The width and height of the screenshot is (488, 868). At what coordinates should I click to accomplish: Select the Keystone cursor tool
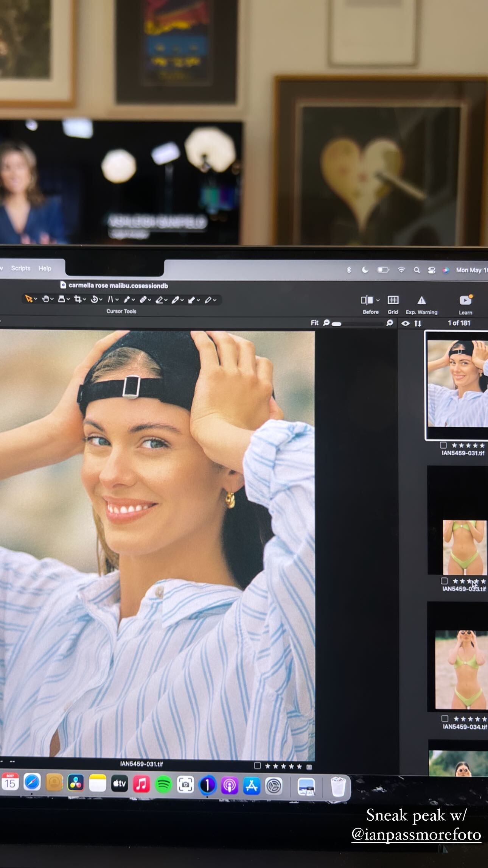[110, 299]
